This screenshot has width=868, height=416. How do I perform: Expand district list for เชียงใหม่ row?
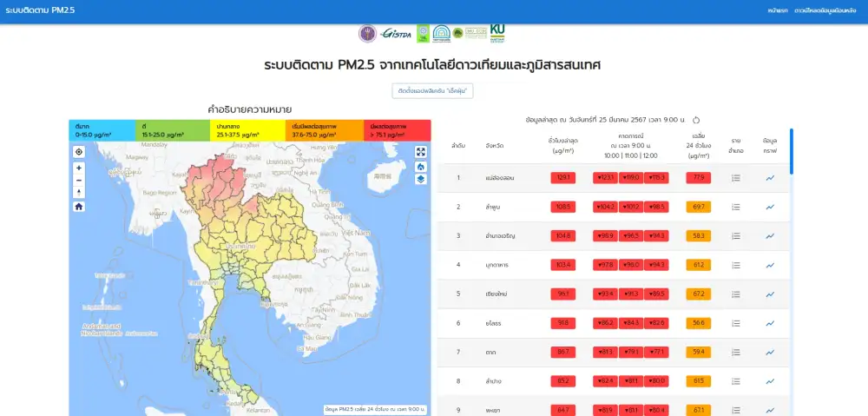(735, 294)
